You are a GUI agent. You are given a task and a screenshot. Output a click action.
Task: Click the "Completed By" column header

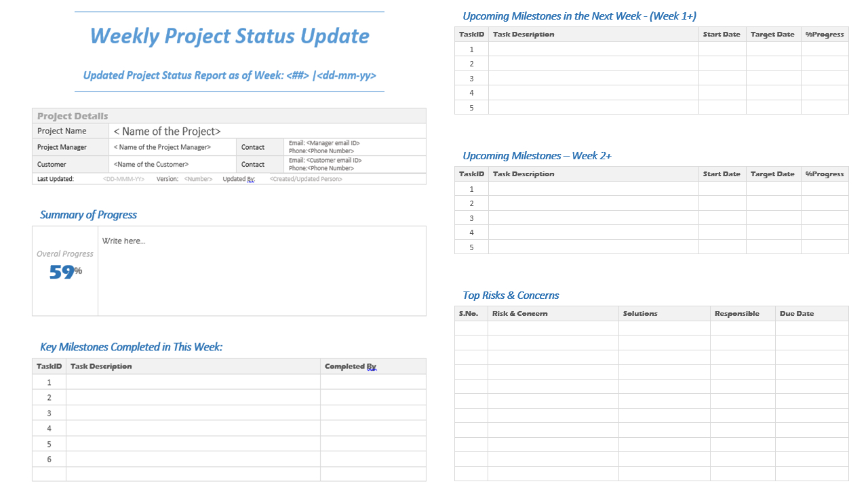point(350,366)
